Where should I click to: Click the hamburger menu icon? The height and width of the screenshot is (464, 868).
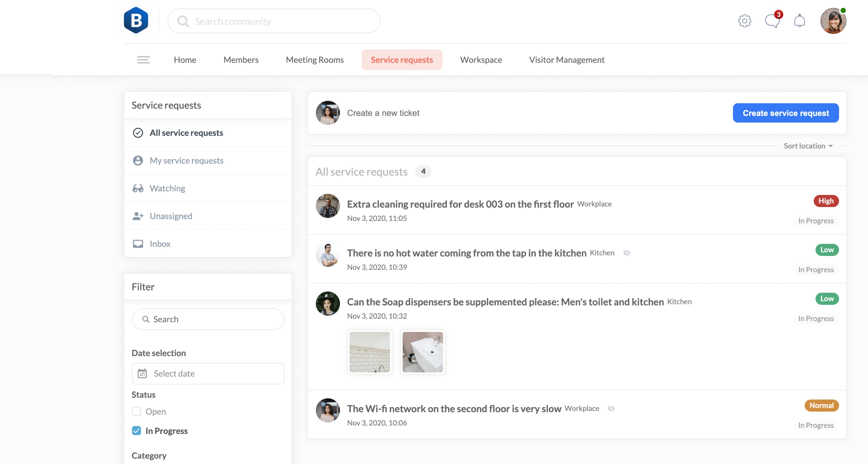143,60
